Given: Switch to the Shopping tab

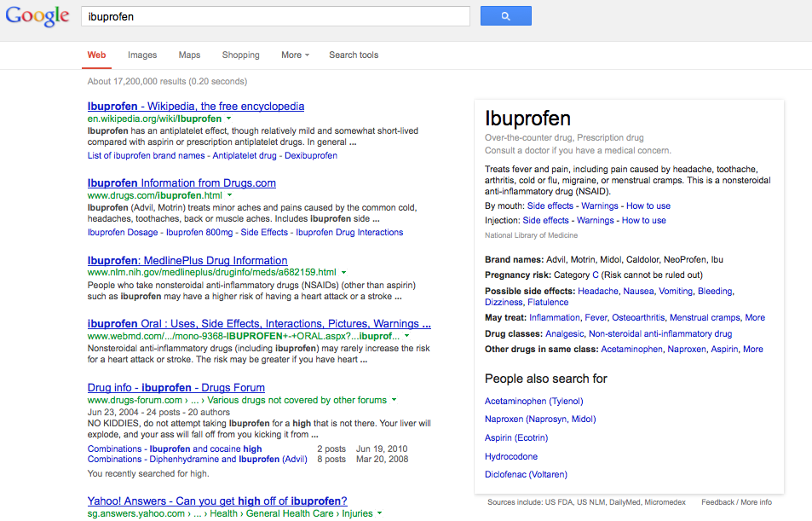Looking at the screenshot, I should coord(240,55).
